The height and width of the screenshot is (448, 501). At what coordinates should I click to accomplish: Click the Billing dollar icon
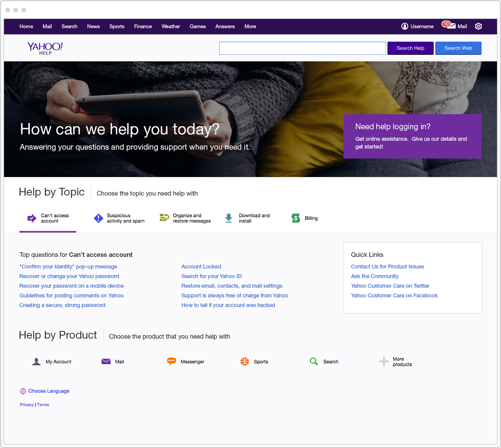296,218
